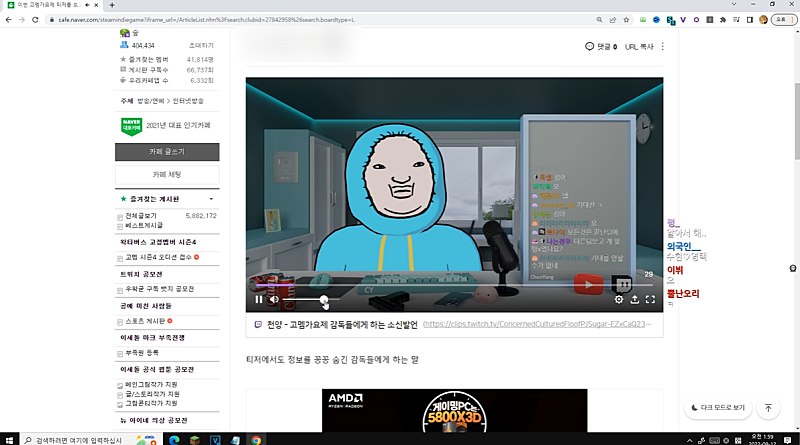Switch to dark mode 다크 모드로 보기
The image size is (800, 445).
(717, 408)
